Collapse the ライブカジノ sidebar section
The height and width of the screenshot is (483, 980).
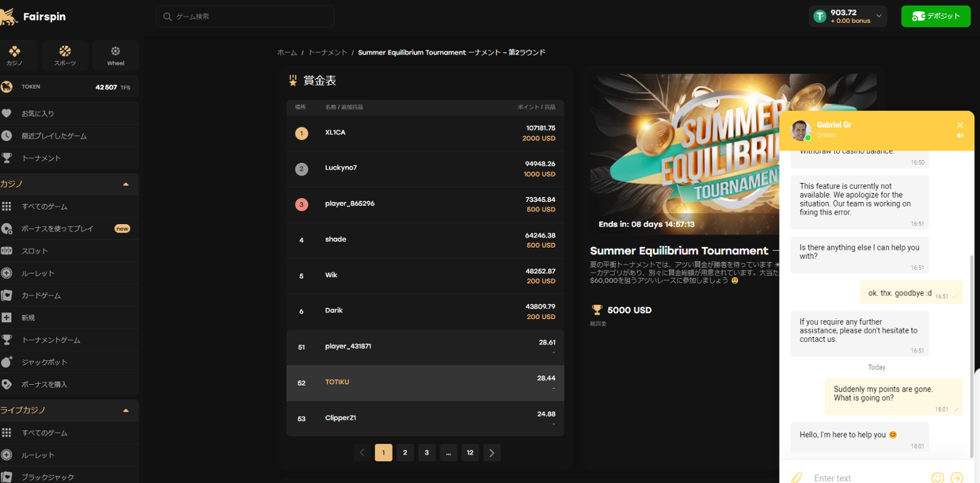(x=126, y=410)
